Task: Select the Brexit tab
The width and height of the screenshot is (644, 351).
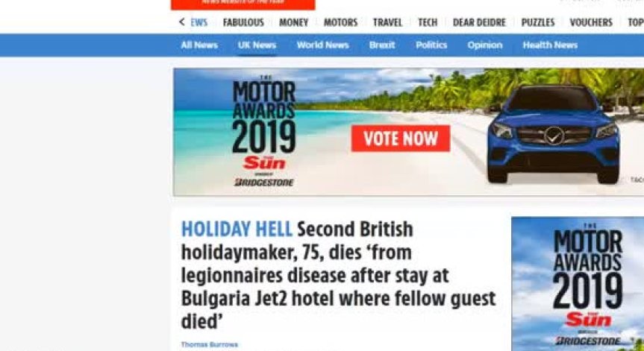Action: click(382, 45)
